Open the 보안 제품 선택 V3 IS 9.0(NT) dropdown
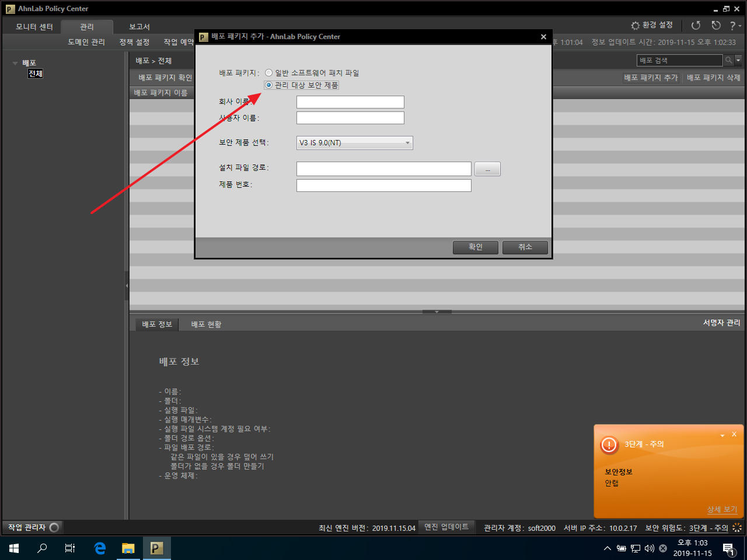This screenshot has height=560, width=747. (354, 143)
